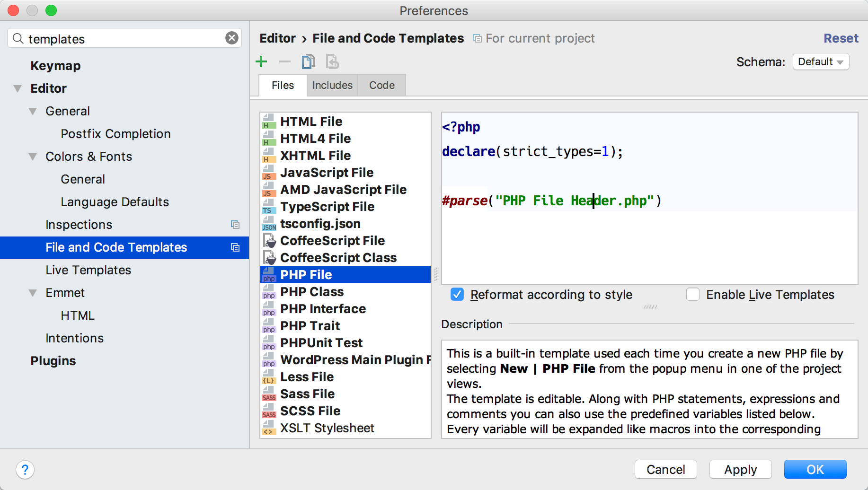Collapse the Colors & Fonts node
The height and width of the screenshot is (490, 868).
33,157
